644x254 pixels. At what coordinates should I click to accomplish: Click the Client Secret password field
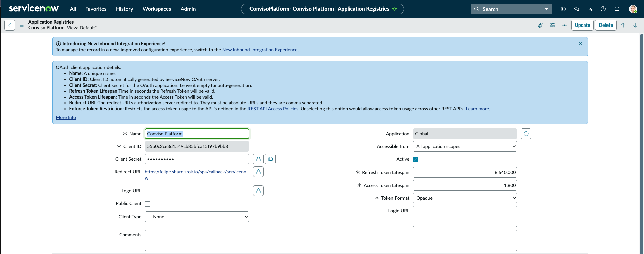(197, 159)
